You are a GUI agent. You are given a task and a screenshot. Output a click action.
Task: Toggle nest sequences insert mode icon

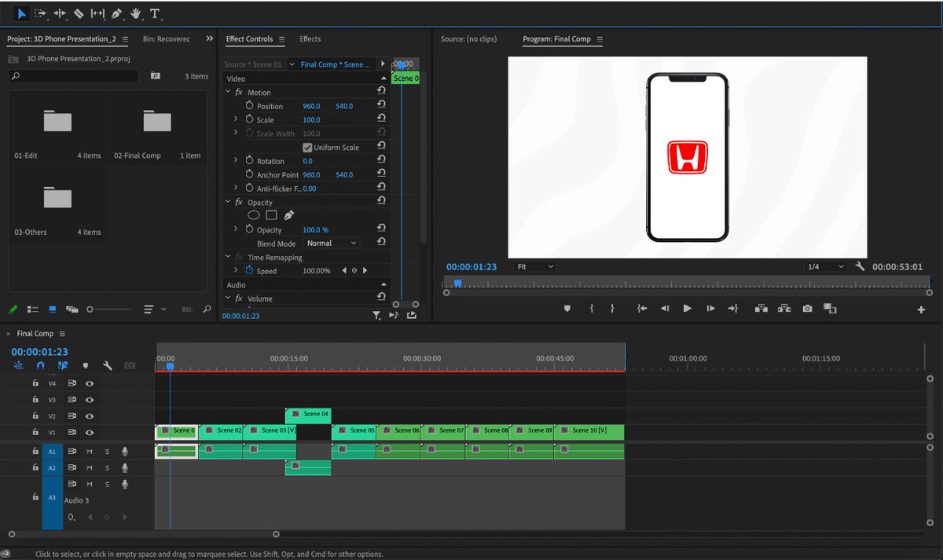tap(19, 365)
